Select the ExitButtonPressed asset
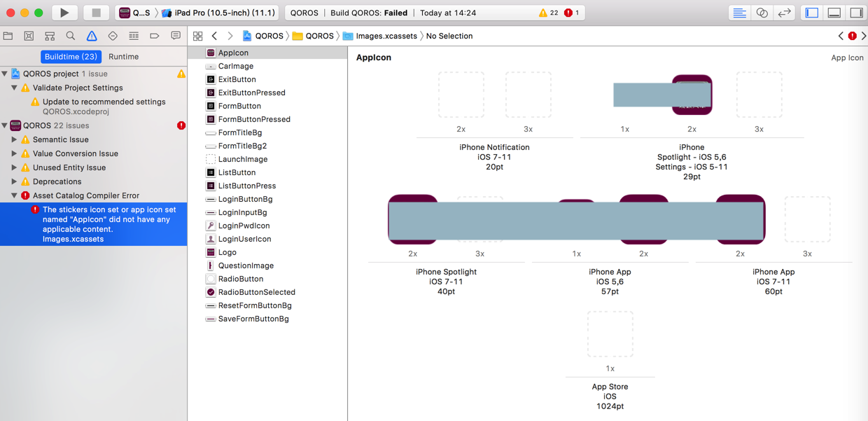 coord(268,92)
